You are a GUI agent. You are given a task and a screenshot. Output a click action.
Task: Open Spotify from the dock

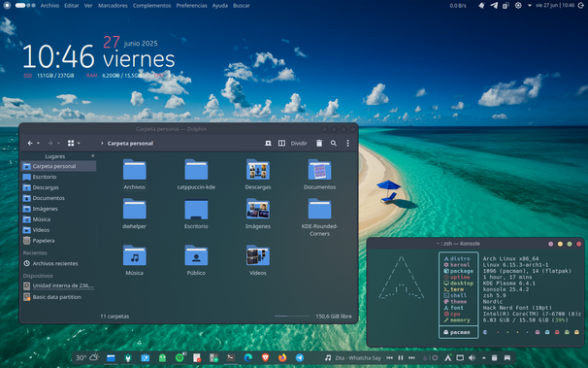180,358
